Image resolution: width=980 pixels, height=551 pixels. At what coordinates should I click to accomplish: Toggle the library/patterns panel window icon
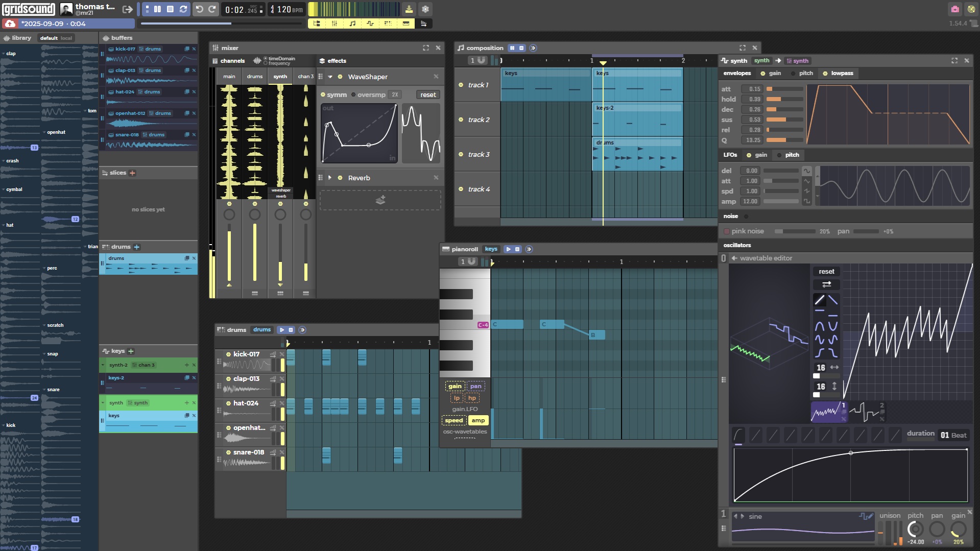[317, 23]
